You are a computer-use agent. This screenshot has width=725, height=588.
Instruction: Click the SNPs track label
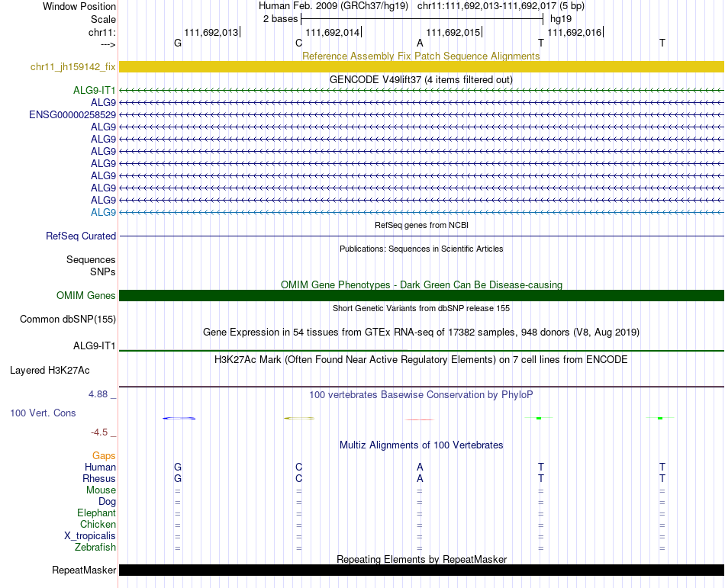click(x=103, y=272)
